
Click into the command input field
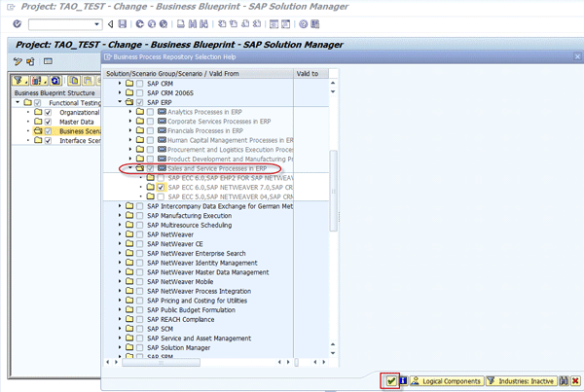[x=60, y=24]
